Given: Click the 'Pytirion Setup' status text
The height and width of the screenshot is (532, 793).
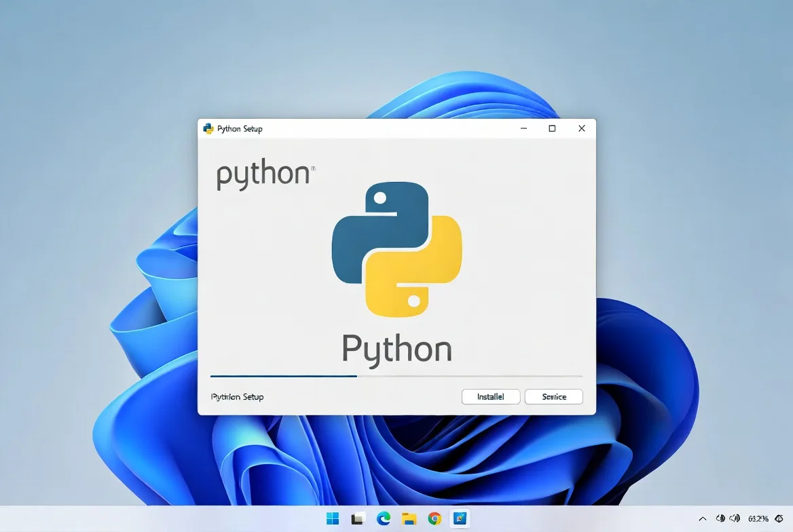Looking at the screenshot, I should click(x=237, y=397).
